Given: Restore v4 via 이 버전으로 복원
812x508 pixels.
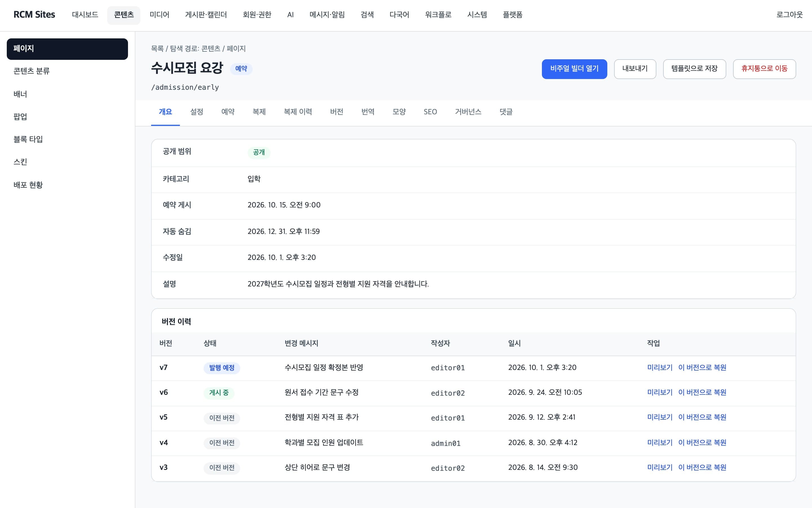Looking at the screenshot, I should click(702, 443).
